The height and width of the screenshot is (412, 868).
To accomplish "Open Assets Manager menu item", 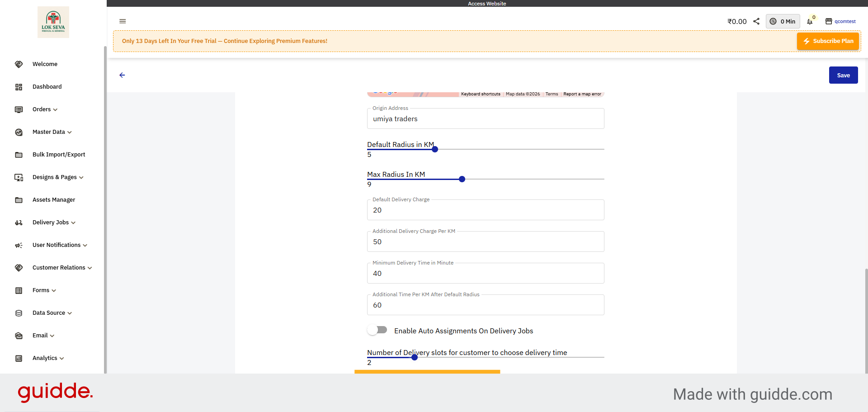I will tap(54, 200).
